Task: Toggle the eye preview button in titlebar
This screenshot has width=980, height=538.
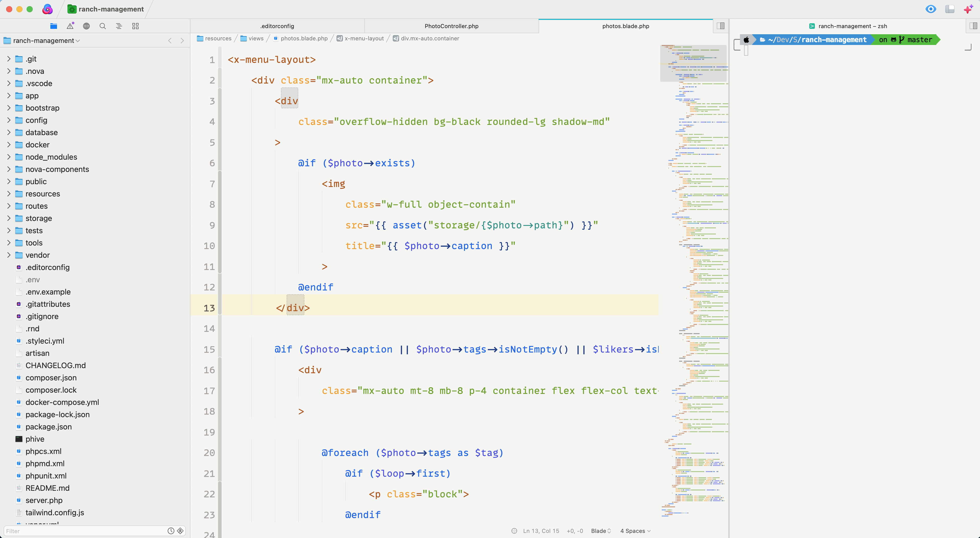Action: pyautogui.click(x=931, y=9)
